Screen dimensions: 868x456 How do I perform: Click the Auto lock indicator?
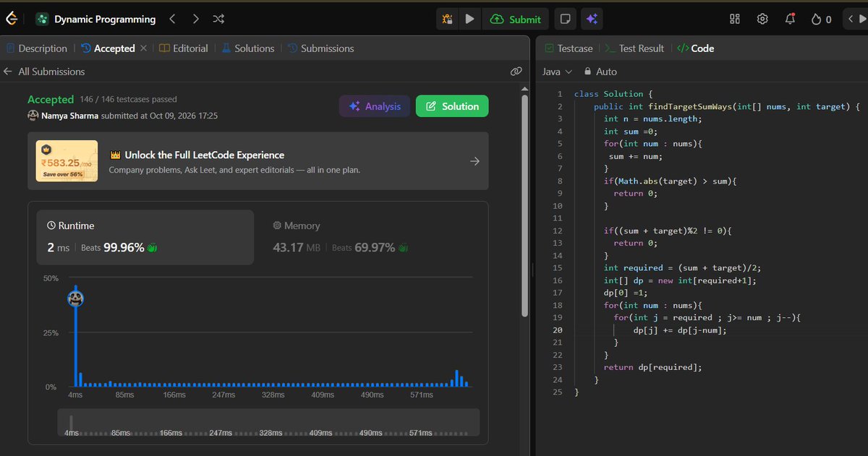[x=600, y=72]
